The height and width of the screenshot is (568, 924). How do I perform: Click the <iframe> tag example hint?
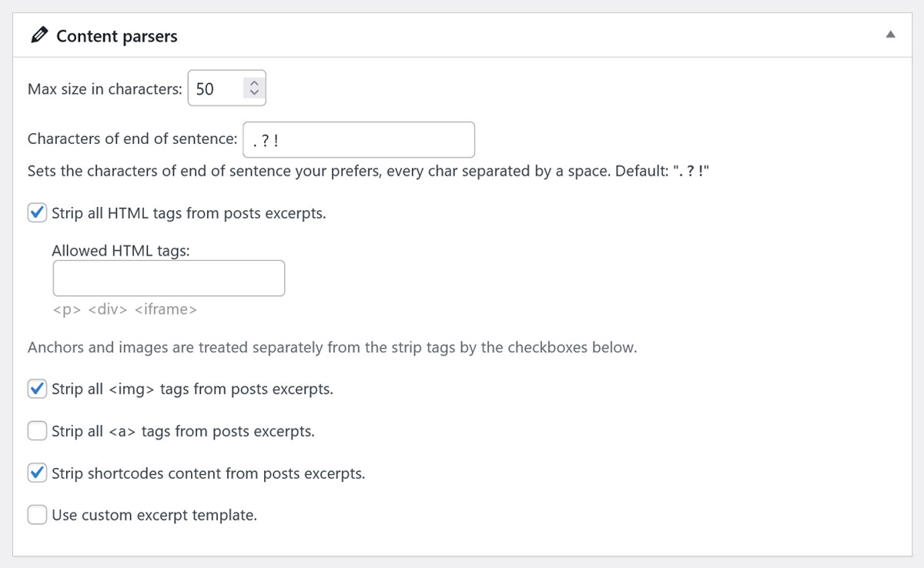click(167, 309)
